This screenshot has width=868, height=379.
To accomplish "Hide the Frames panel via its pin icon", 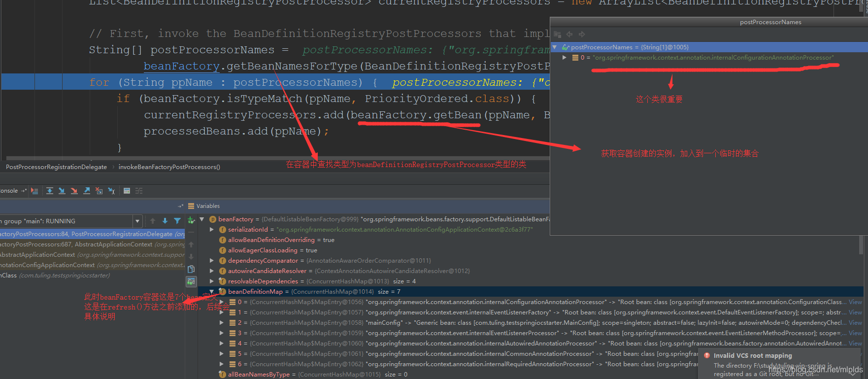I will pyautogui.click(x=181, y=206).
